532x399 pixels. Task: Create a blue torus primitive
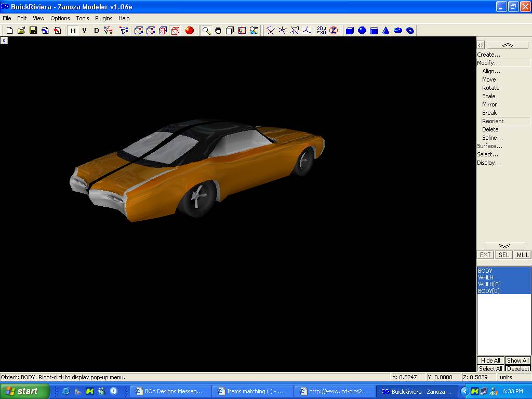[398, 31]
